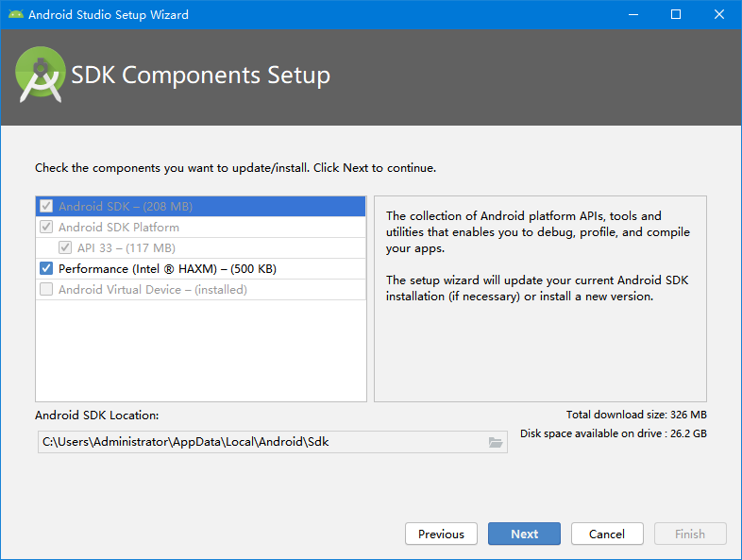Click the Finish button
742x560 pixels.
click(x=690, y=534)
